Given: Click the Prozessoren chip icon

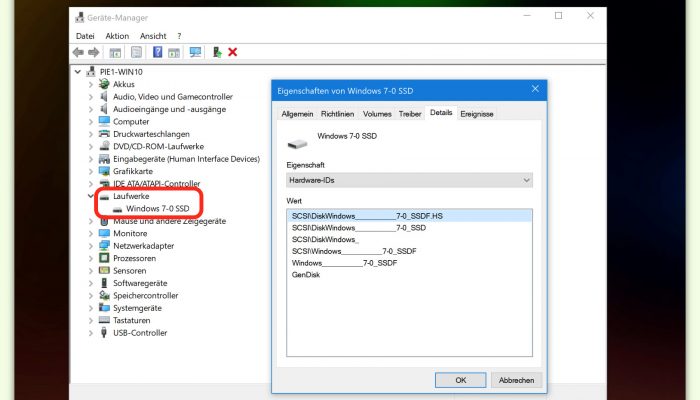Looking at the screenshot, I should point(104,258).
